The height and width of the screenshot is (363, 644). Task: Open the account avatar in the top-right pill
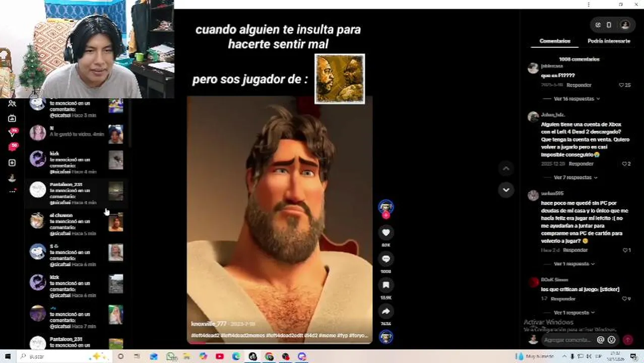coord(625,25)
